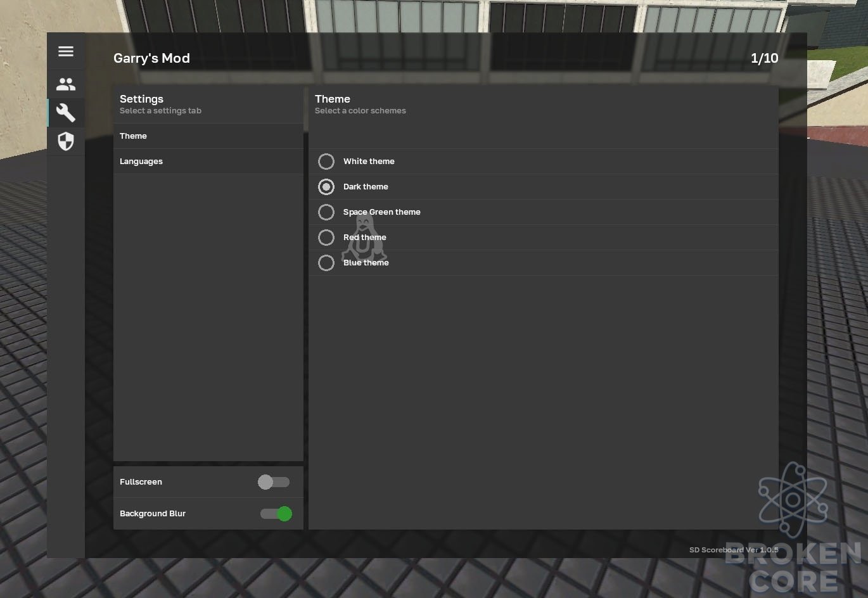Click 'Select a color schemes' subtitle
Viewport: 868px width, 598px height.
point(361,111)
